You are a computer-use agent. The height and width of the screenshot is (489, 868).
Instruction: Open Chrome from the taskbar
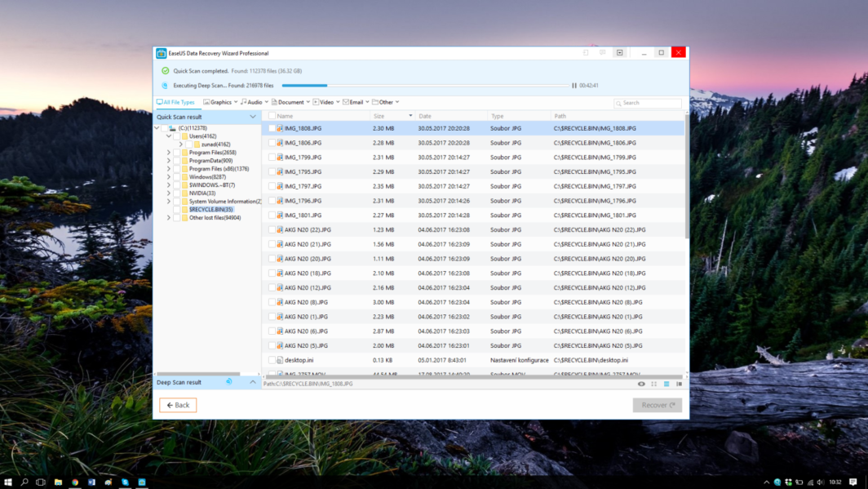75,482
